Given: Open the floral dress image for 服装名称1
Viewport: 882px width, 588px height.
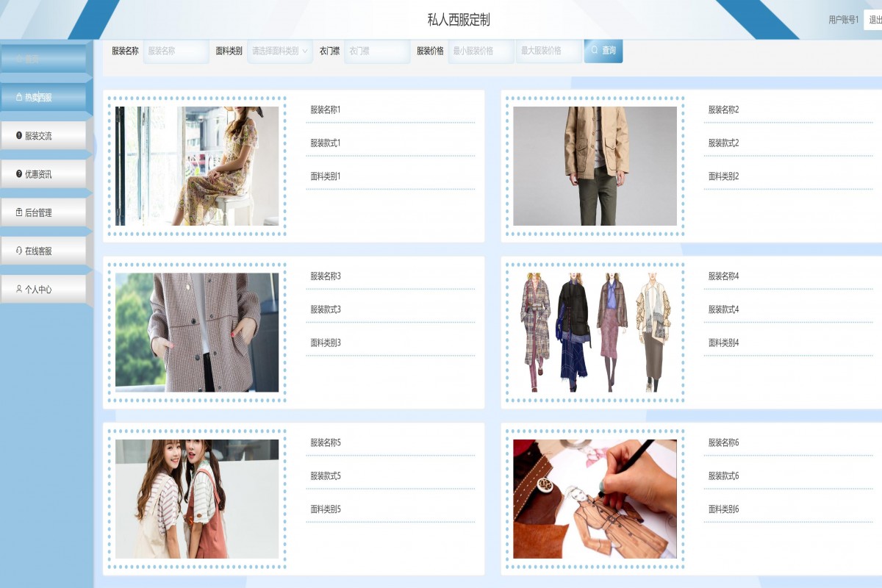Looking at the screenshot, I should point(197,166).
